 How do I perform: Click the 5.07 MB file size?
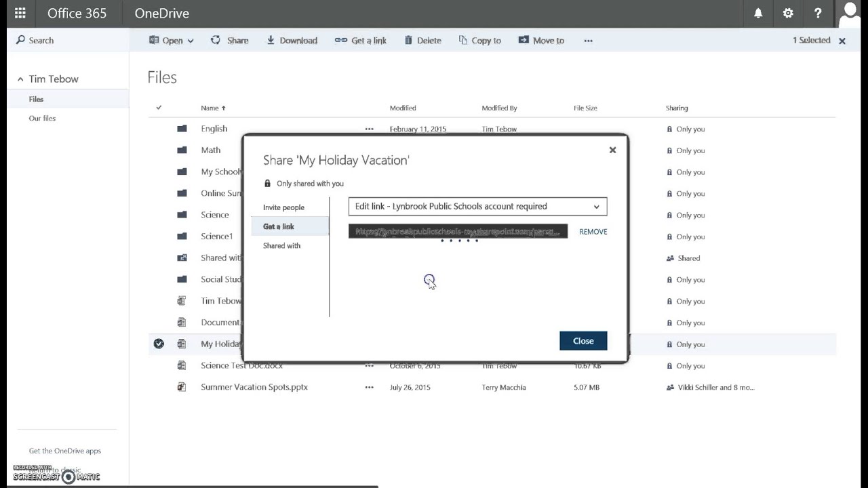click(587, 387)
